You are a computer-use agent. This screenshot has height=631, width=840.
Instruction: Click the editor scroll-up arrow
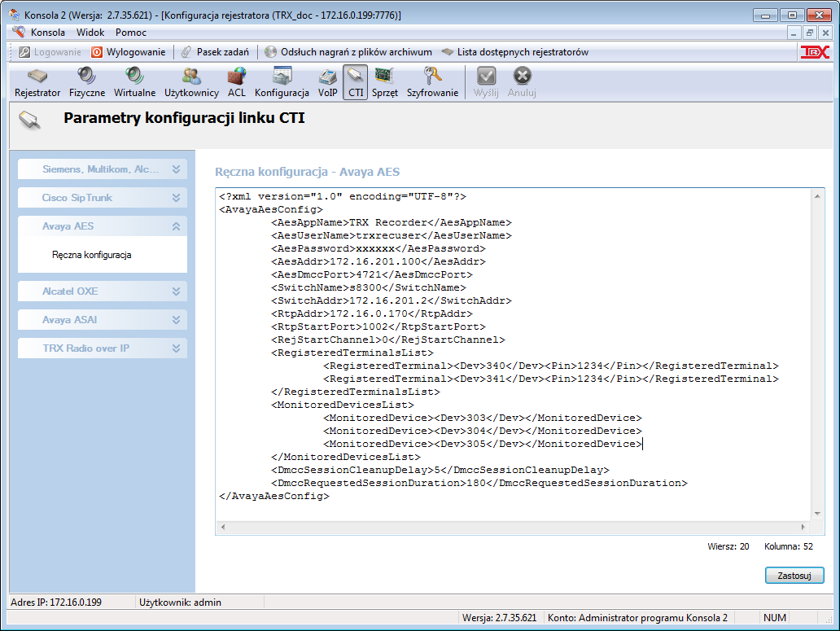(x=817, y=196)
